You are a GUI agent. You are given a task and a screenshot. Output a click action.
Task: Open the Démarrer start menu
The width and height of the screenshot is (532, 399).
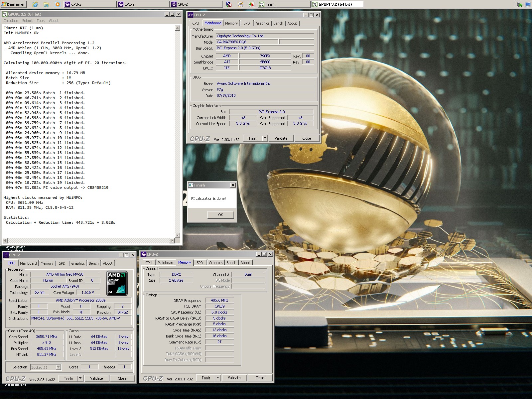tap(14, 4)
